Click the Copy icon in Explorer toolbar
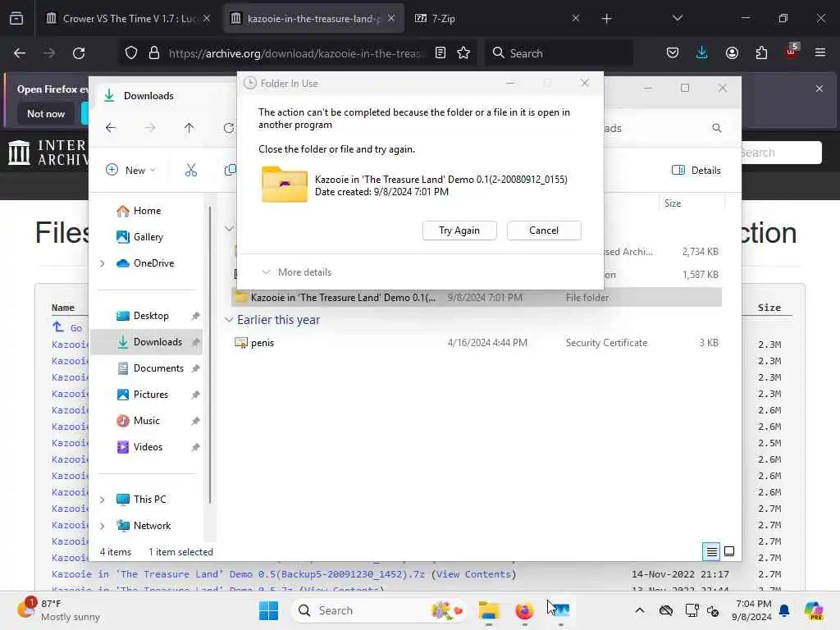This screenshot has width=840, height=630. point(230,171)
